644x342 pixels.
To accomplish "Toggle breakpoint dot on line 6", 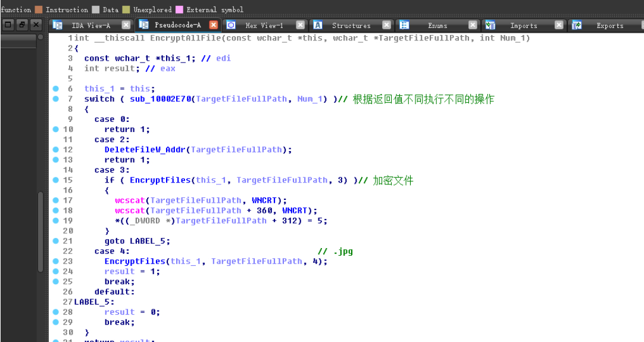I will click(56, 89).
